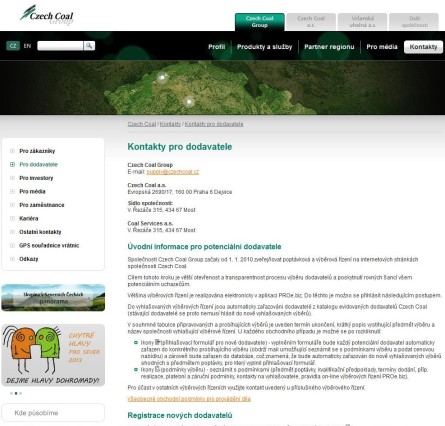Click the registration form icon in bullet list
The width and height of the screenshot is (445, 426).
(x=157, y=342)
